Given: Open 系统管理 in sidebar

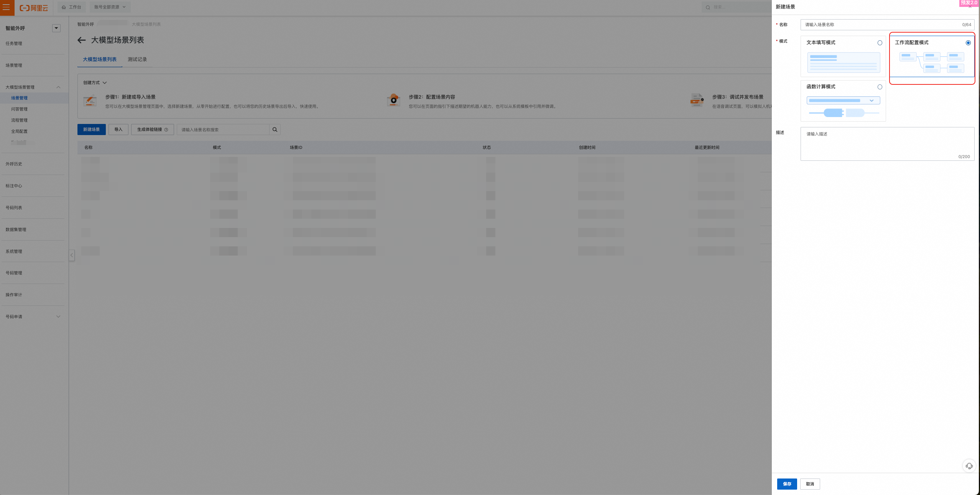Looking at the screenshot, I should coord(14,251).
